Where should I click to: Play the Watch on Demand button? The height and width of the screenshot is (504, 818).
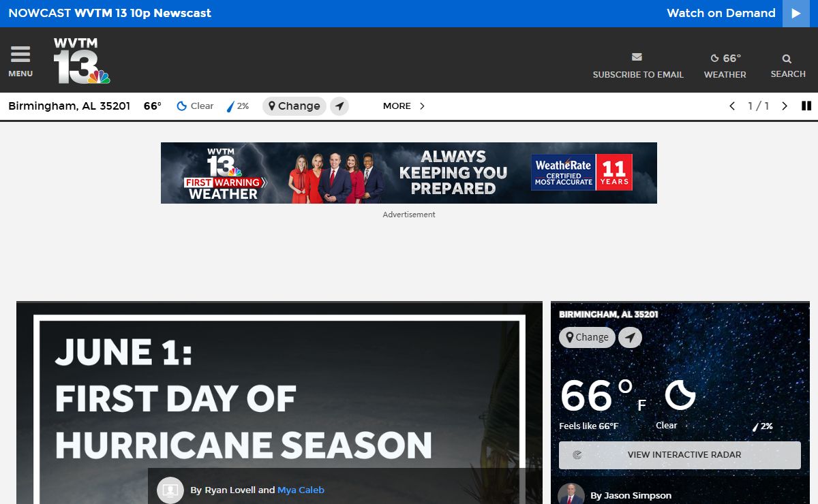tap(796, 14)
